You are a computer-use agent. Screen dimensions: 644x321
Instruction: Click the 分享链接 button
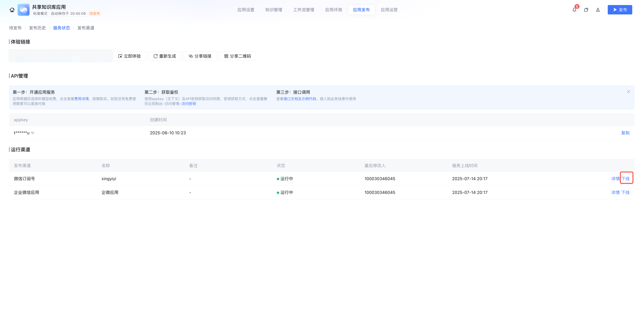[200, 56]
